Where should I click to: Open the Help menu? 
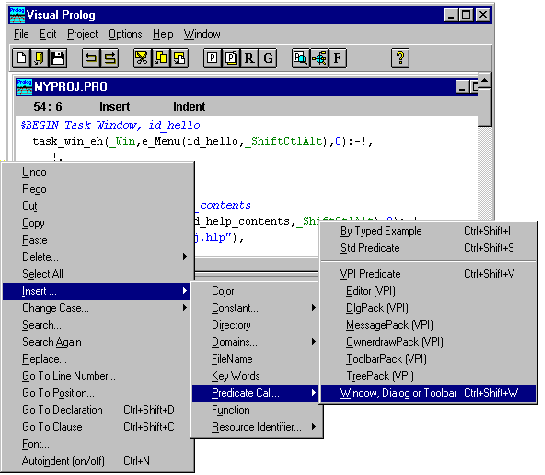click(x=163, y=34)
